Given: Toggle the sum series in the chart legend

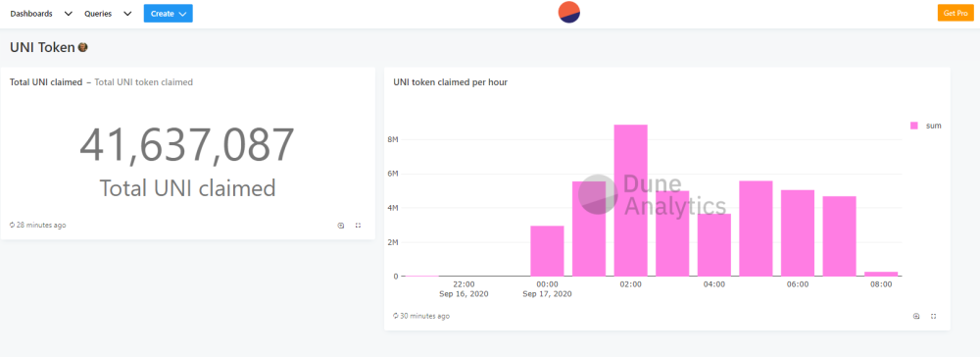Looking at the screenshot, I should (x=926, y=126).
